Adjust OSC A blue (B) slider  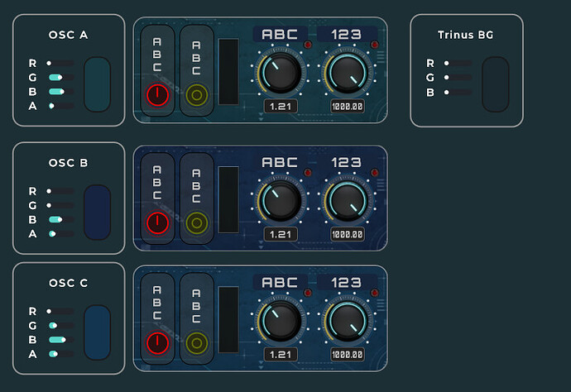[x=60, y=91]
